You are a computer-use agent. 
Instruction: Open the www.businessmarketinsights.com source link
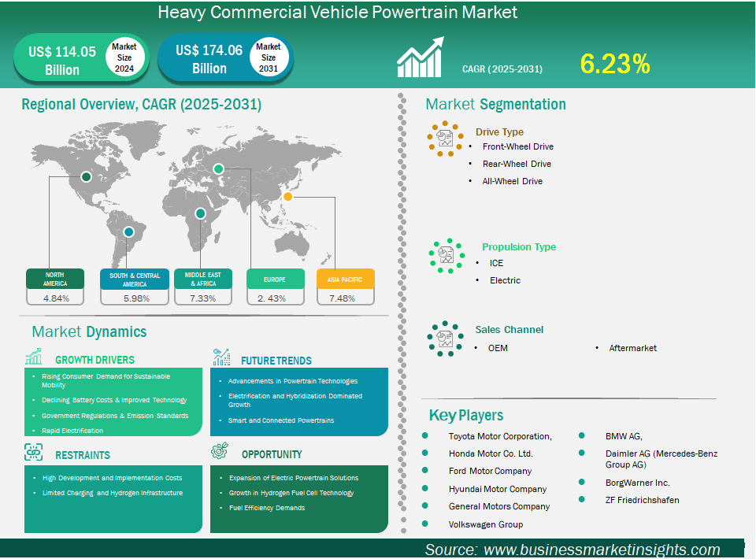pos(602,550)
